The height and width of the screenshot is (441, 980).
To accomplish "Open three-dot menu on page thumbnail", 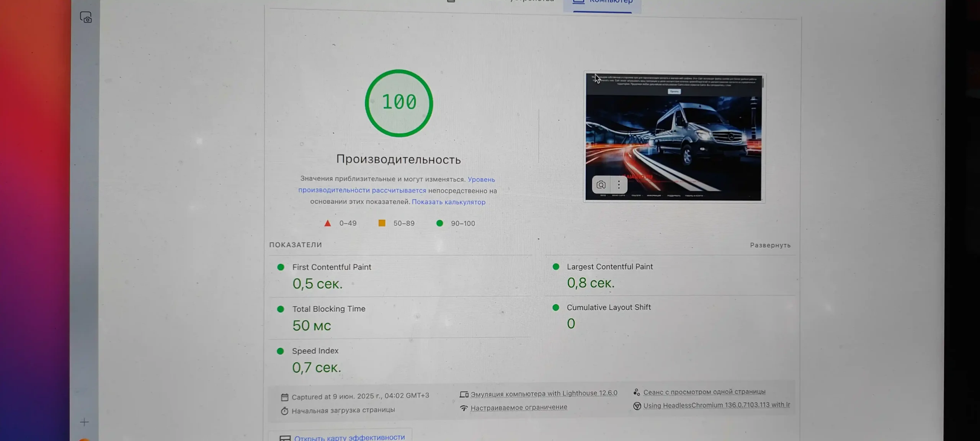I will point(619,185).
